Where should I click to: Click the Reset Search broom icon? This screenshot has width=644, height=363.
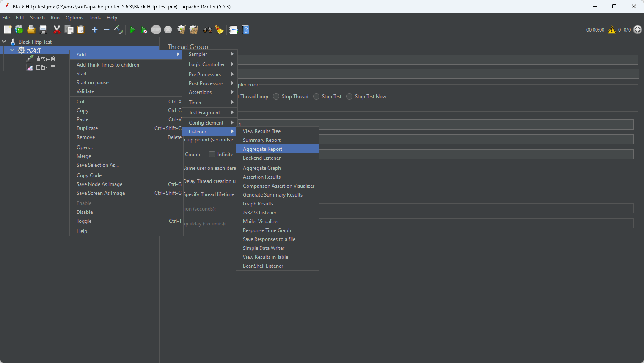(219, 30)
